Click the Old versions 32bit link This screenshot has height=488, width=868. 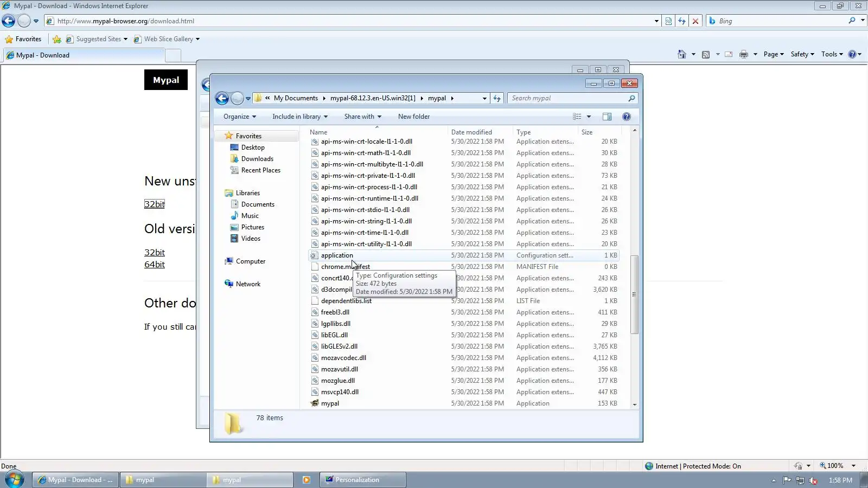click(155, 253)
